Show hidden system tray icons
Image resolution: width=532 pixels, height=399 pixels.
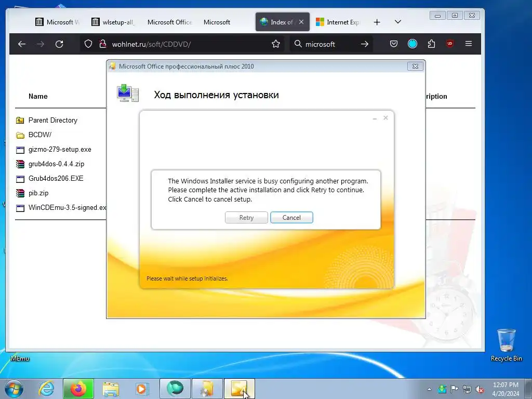tap(429, 389)
